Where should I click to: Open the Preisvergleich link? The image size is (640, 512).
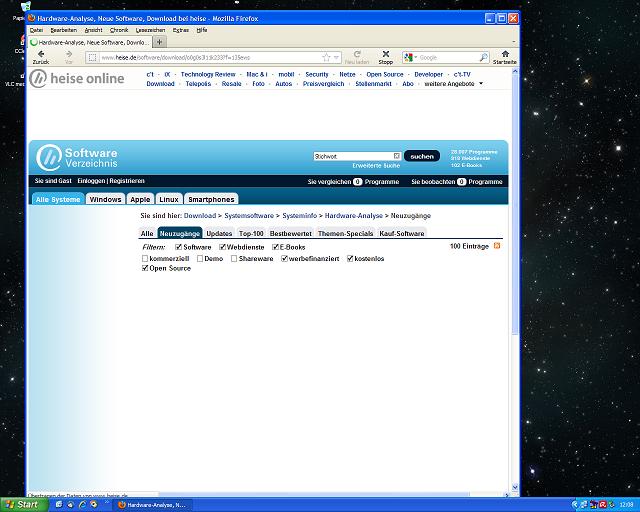323,84
